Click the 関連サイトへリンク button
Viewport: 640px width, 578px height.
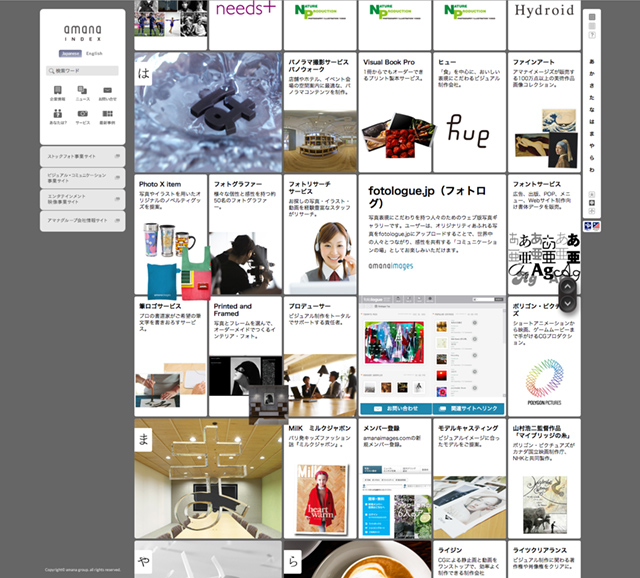(468, 409)
